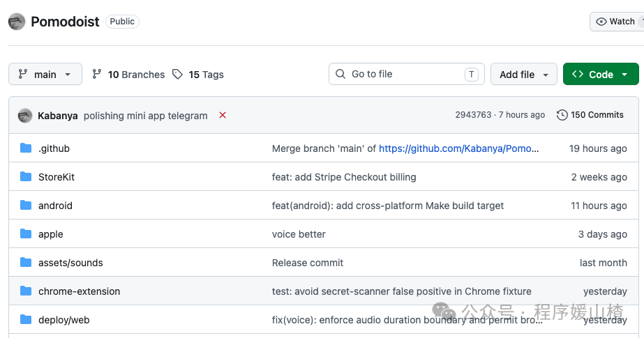Click '11 hours ago' on the android row
The height and width of the screenshot is (338, 644).
click(599, 206)
